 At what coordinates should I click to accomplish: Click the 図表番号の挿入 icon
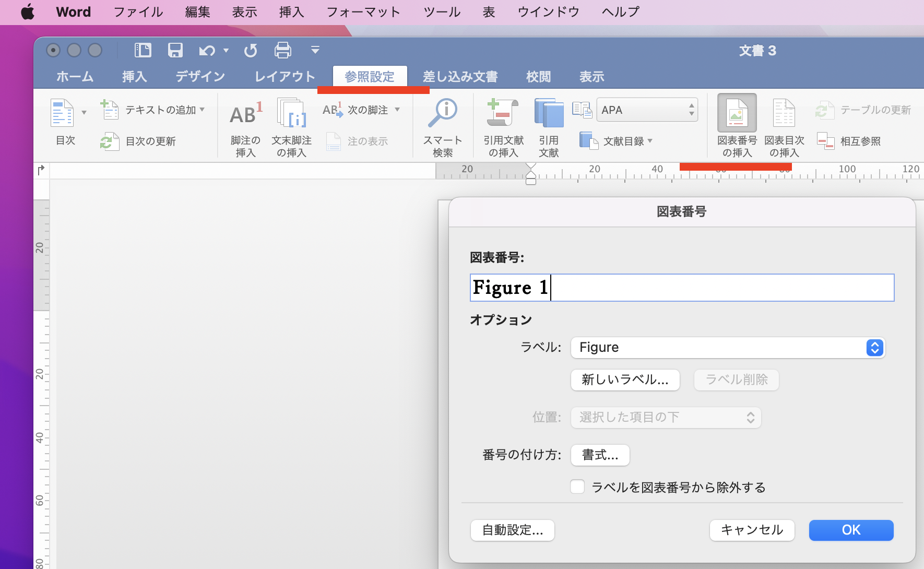tap(737, 113)
